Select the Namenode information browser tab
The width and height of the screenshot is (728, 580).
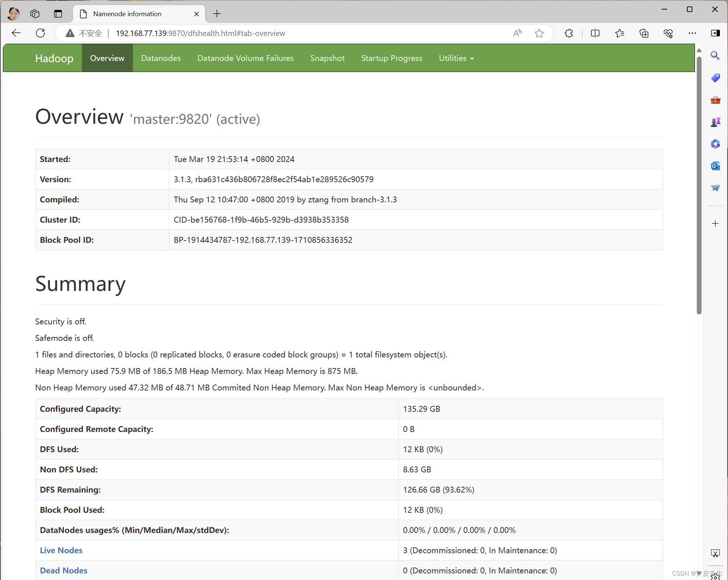coord(140,14)
